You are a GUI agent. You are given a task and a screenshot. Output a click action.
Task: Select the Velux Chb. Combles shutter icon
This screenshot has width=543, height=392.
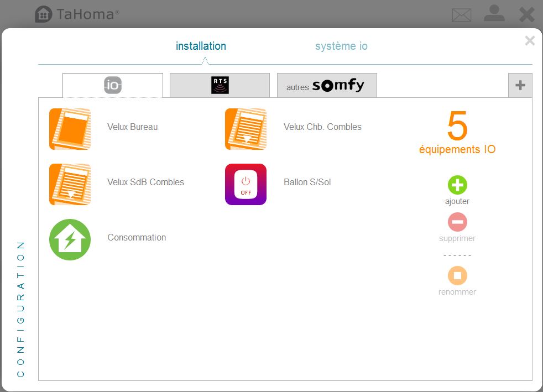246,129
